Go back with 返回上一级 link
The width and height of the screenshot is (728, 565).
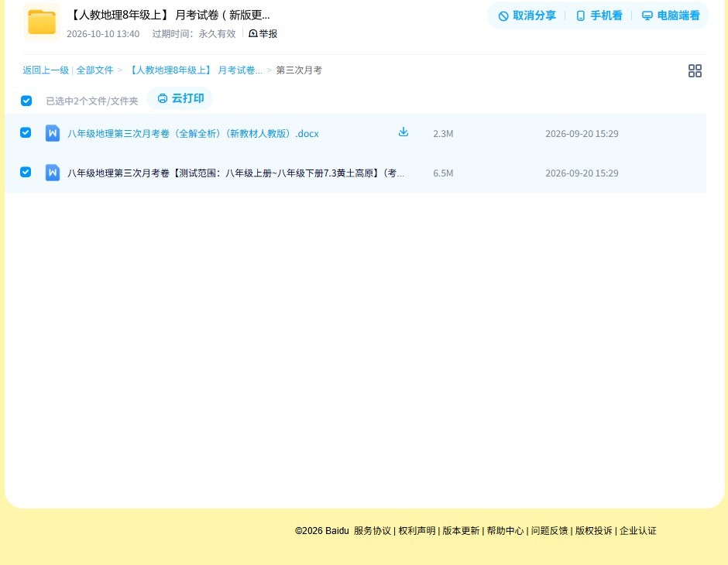tap(46, 70)
